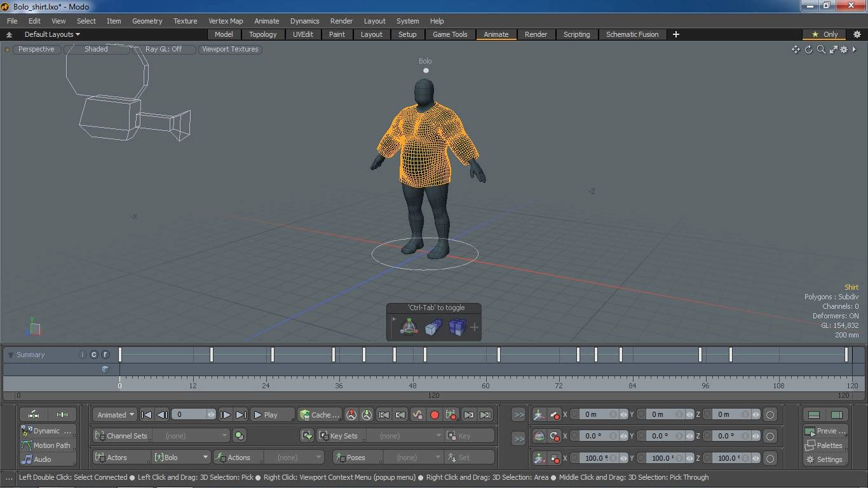Toggle the 'r' filter button in Summary row

(105, 355)
